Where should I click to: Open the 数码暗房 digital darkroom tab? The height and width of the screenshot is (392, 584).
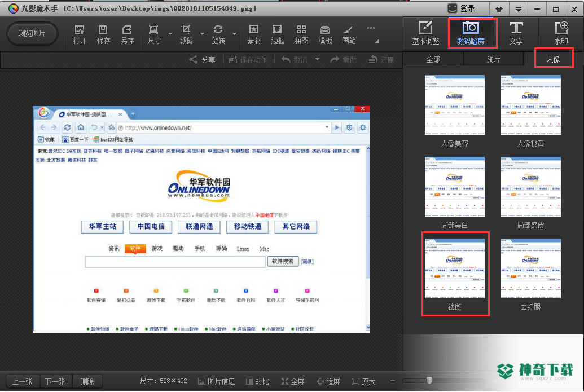click(x=471, y=33)
